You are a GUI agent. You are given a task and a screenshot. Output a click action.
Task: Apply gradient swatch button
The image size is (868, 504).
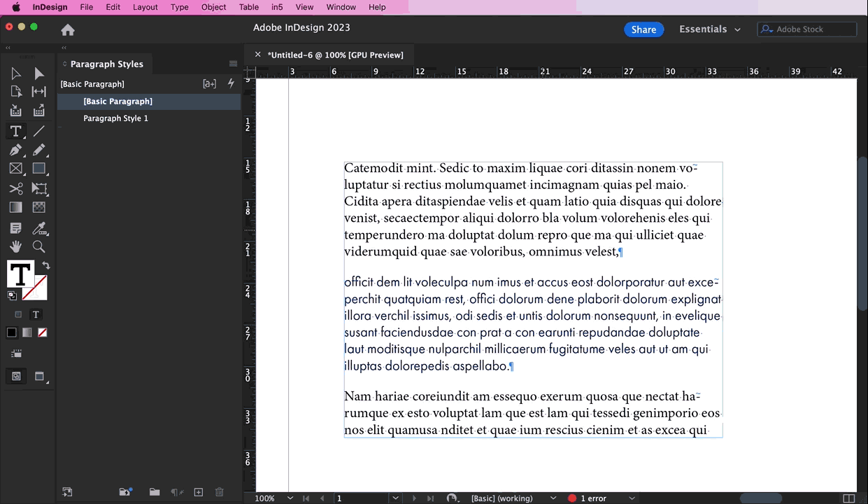pos(27,332)
